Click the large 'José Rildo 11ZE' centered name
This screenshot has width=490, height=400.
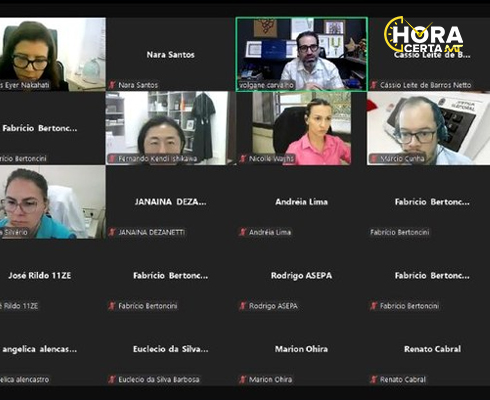pos(40,276)
